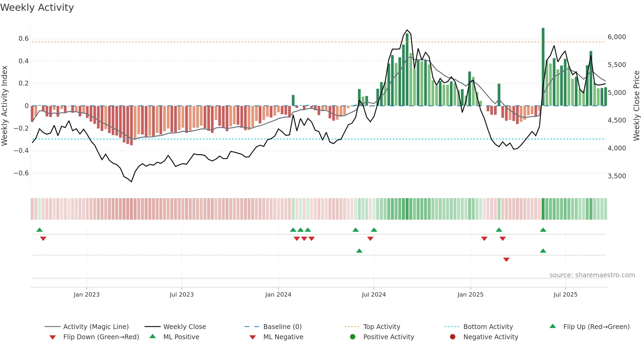
Task: Click the −0.4 tick on the left axis
Action: click(x=21, y=151)
